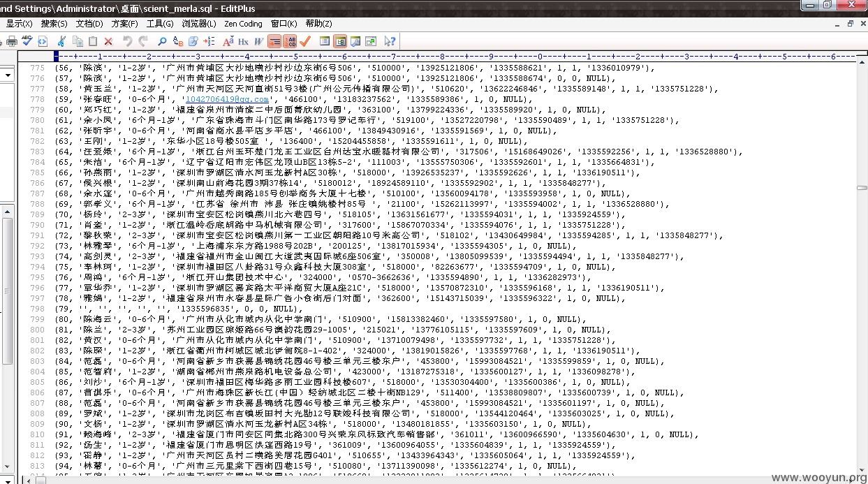The width and height of the screenshot is (868, 484).
Task: Click the Paste clipboard icon
Action: click(x=93, y=41)
